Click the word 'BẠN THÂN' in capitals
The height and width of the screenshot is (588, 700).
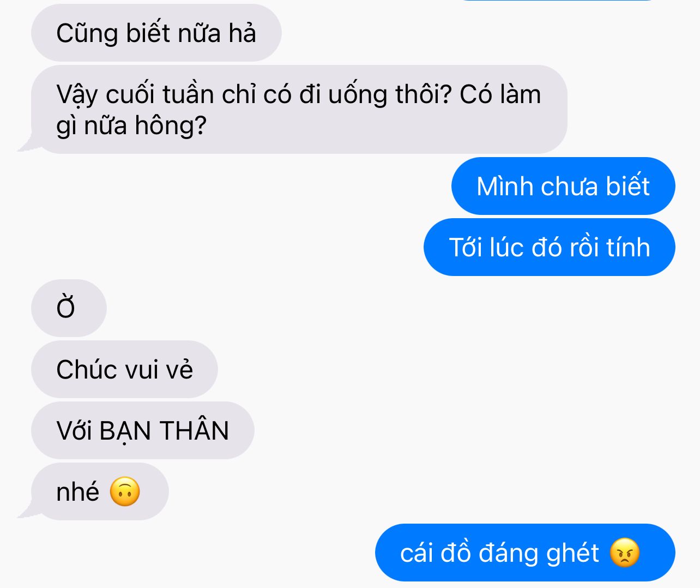(x=164, y=430)
